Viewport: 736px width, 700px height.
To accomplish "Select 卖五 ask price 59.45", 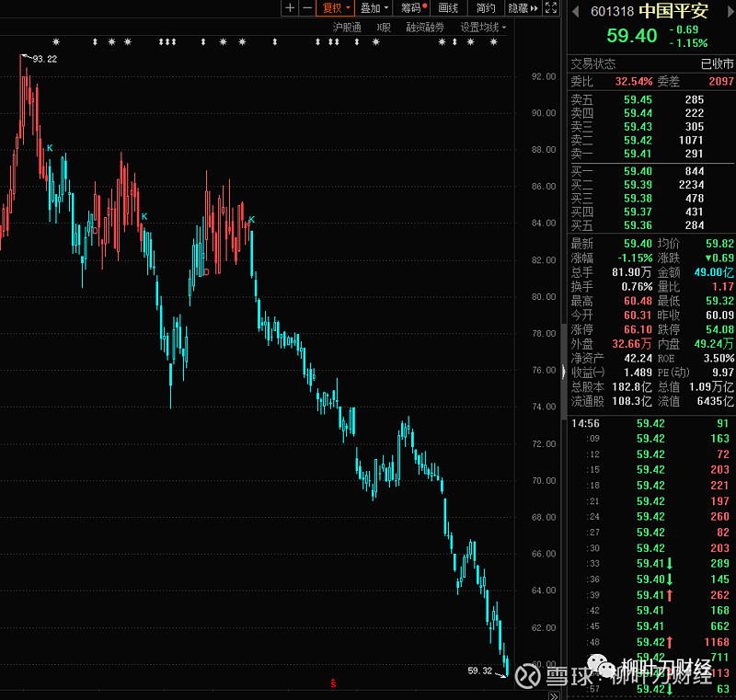I will click(638, 100).
